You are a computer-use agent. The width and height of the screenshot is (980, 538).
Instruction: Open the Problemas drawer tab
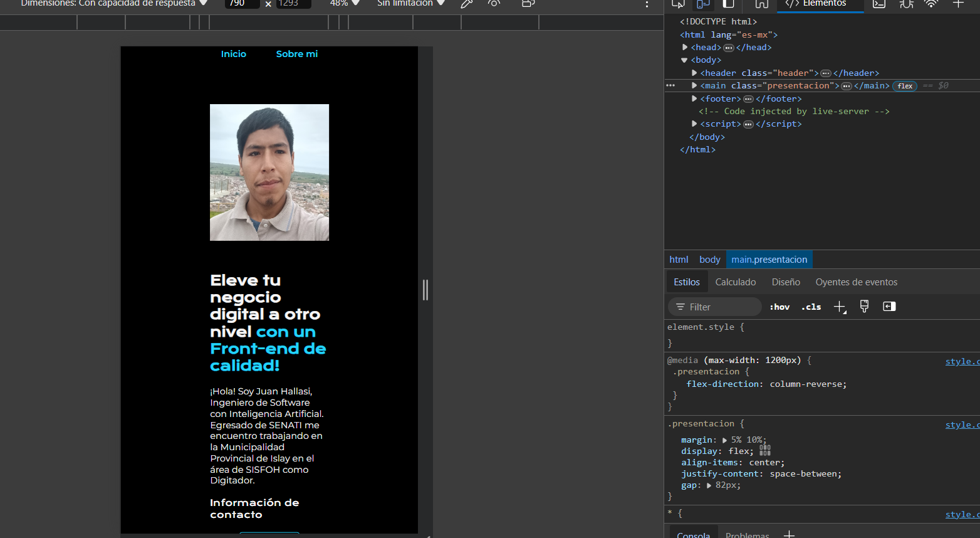(748, 535)
